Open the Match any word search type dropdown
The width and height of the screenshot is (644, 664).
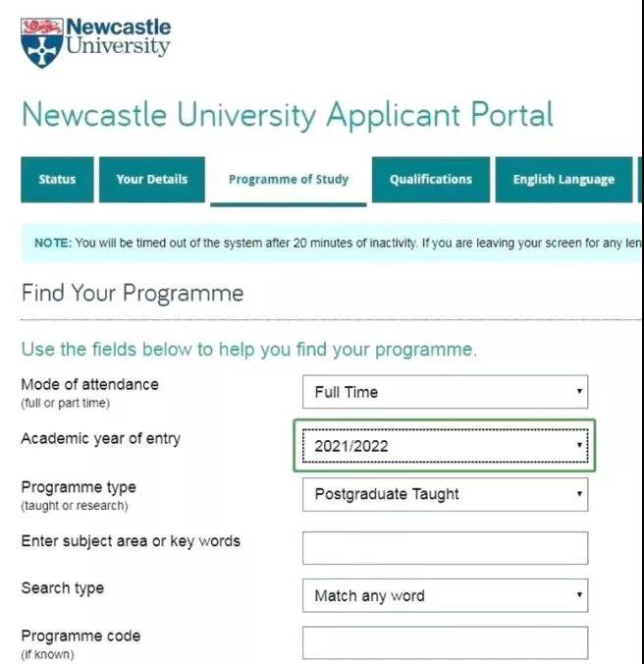[445, 595]
